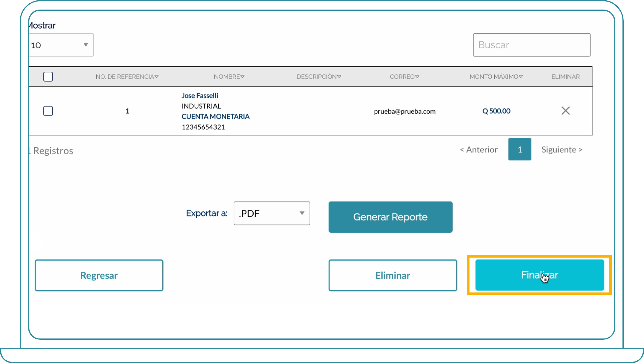This screenshot has width=644, height=363.
Task: Click the email prueba@prueba.com
Action: click(x=405, y=112)
